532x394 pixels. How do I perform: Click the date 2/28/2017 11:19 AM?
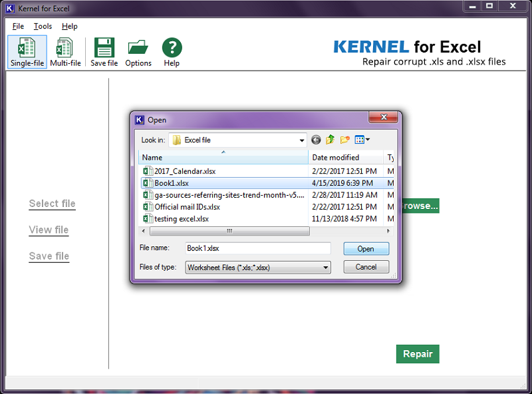coord(344,195)
